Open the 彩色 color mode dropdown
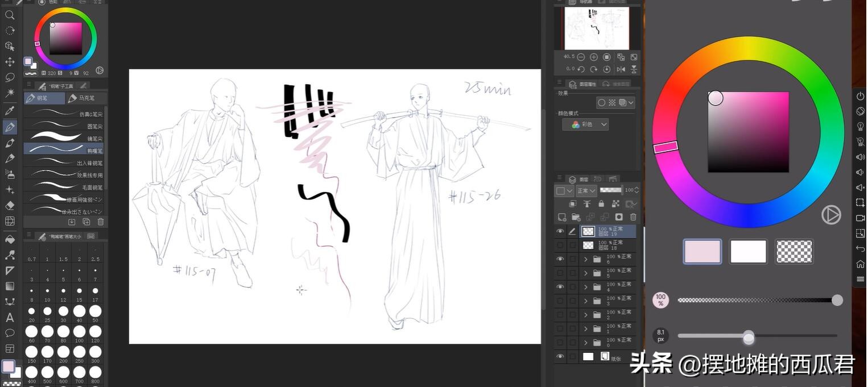Image resolution: width=868 pixels, height=387 pixels. click(x=585, y=124)
